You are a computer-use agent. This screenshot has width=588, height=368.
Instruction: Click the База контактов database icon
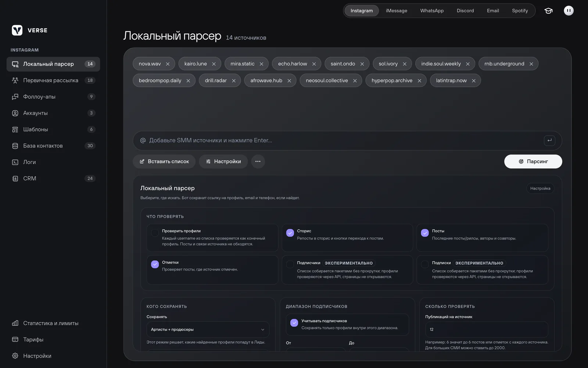click(15, 146)
